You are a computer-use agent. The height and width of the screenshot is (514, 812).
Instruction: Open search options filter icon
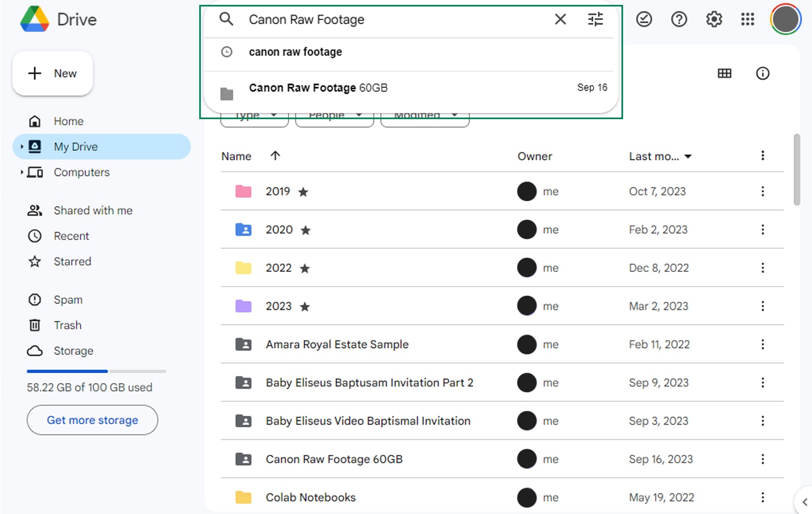[595, 19]
